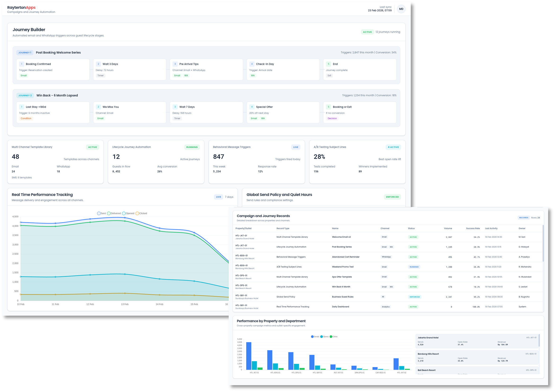Open the Abandoned Cart Reminder record
555x392 pixels.
(x=345, y=257)
